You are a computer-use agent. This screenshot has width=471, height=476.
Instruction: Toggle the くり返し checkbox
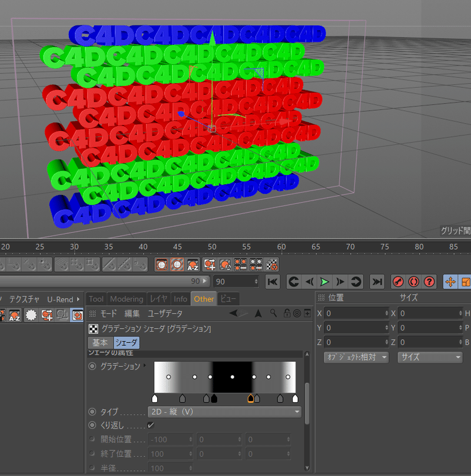click(x=151, y=425)
